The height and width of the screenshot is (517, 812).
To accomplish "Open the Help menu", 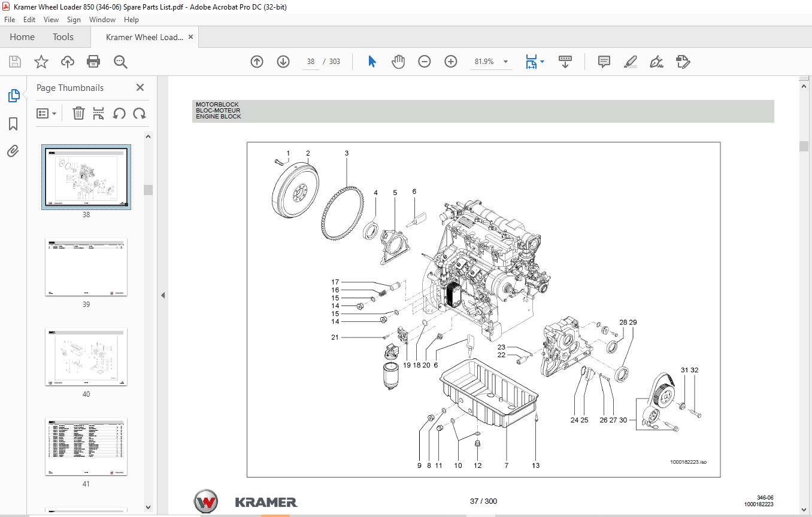I will [131, 20].
